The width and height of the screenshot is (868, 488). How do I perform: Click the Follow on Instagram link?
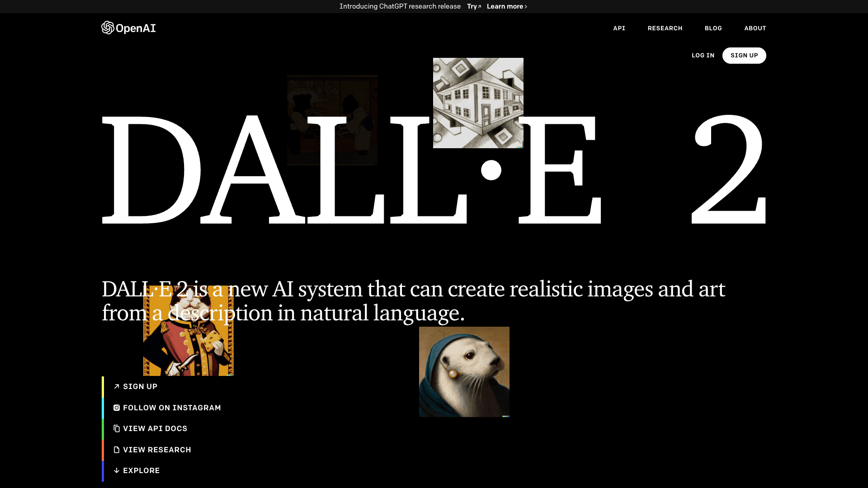(172, 407)
